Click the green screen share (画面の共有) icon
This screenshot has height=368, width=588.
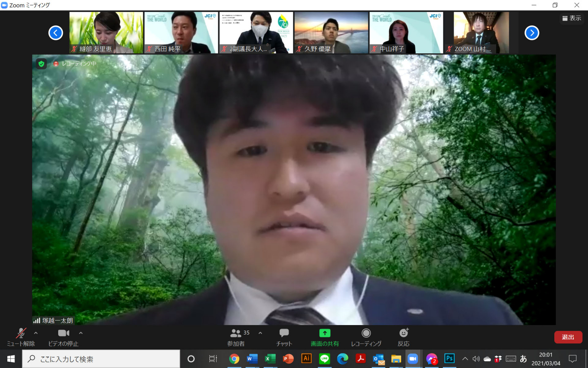coord(325,333)
